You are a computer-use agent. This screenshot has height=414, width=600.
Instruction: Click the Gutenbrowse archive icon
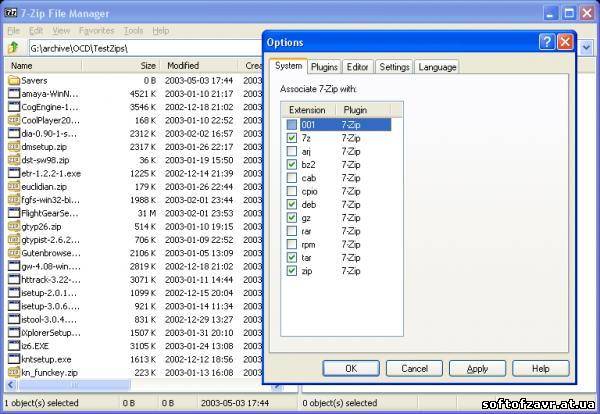14,253
